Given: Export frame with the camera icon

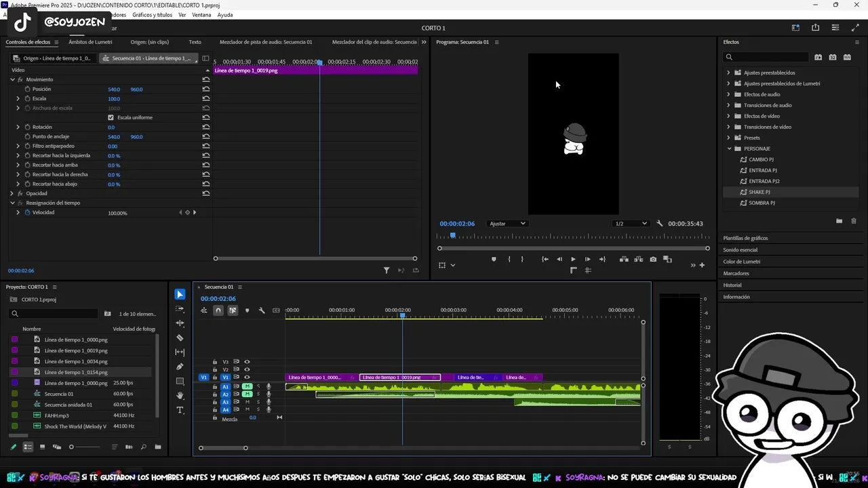Looking at the screenshot, I should coord(653,259).
